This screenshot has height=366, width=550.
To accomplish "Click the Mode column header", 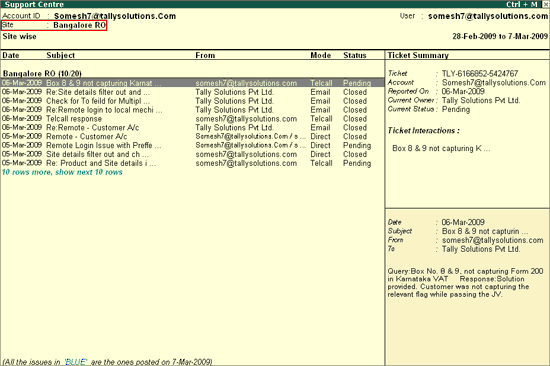I will click(x=321, y=55).
